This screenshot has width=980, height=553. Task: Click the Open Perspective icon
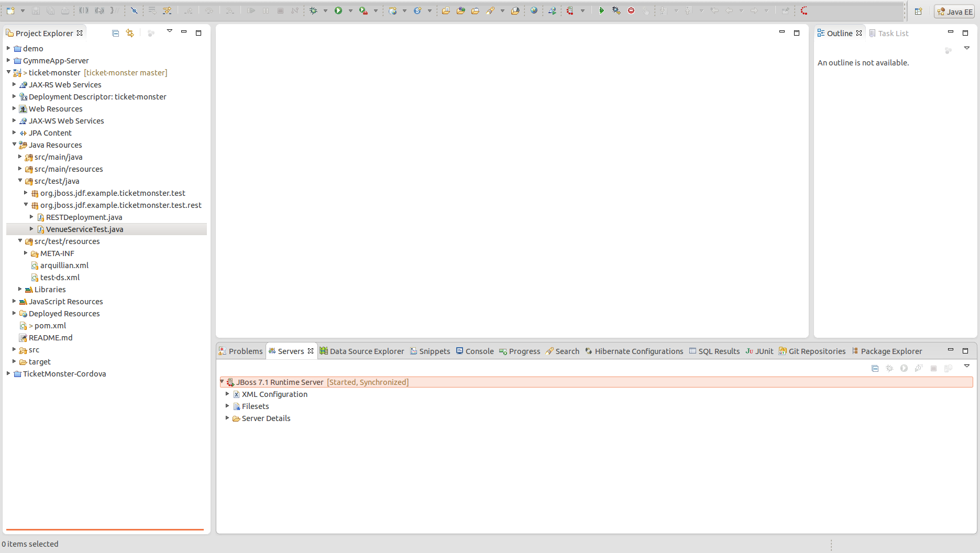pos(918,12)
